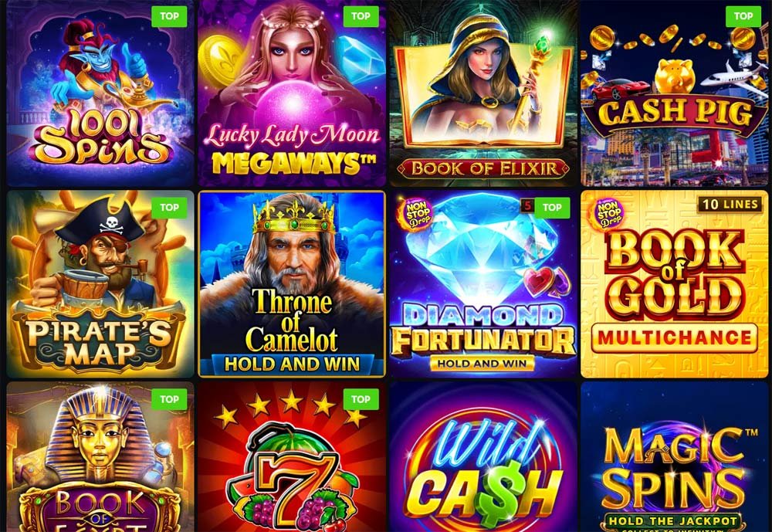Open the Cash Pig slot
This screenshot has width=772, height=532.
(x=675, y=93)
